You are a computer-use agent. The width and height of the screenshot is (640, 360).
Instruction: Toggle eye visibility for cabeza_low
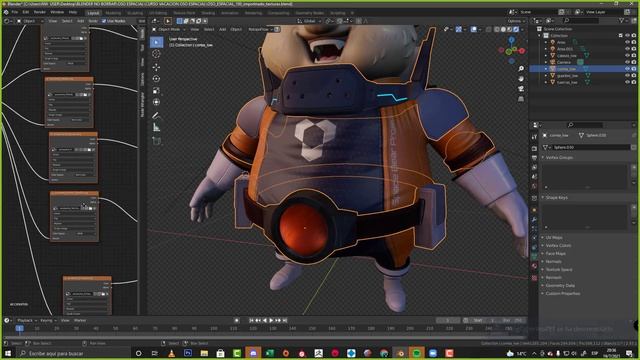click(627, 56)
